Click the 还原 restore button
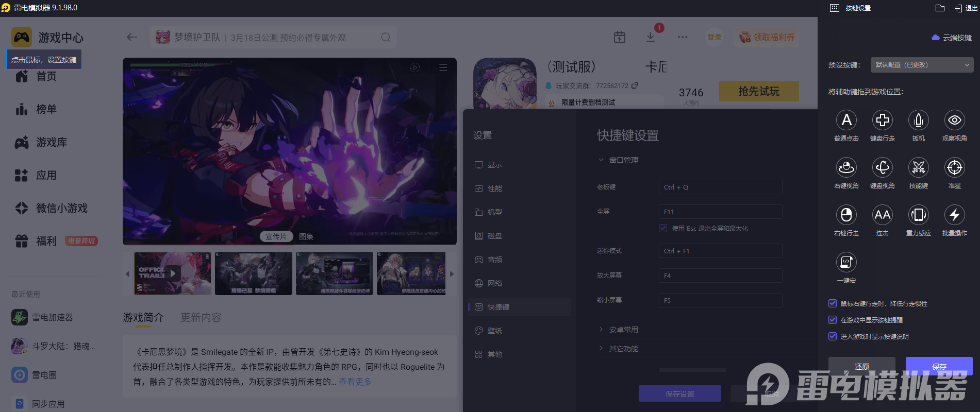This screenshot has height=412, width=980. point(861,366)
